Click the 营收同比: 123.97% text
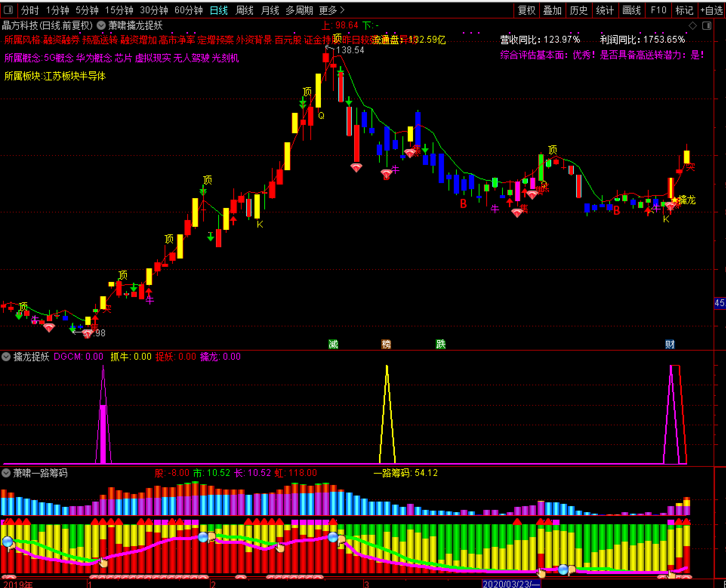The width and height of the screenshot is (726, 588). [540, 40]
